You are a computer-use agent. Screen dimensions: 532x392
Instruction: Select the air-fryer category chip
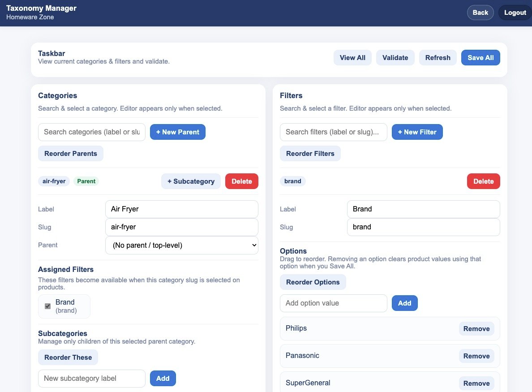coord(54,181)
